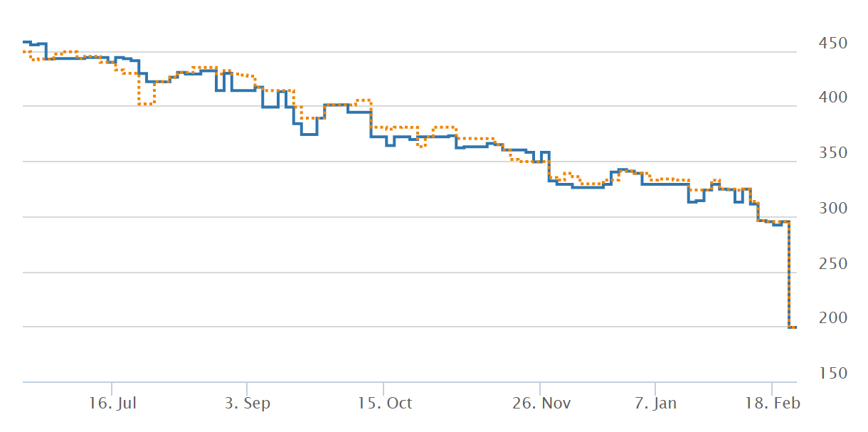This screenshot has height=432, width=868.
Task: Click the blue spike right after 26. Nov
Action: click(x=545, y=152)
